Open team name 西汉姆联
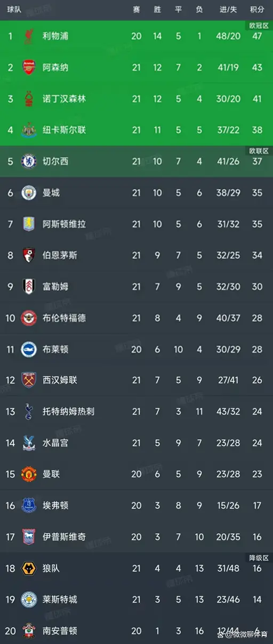Viewport: 273px width, 644px height. 60,380
